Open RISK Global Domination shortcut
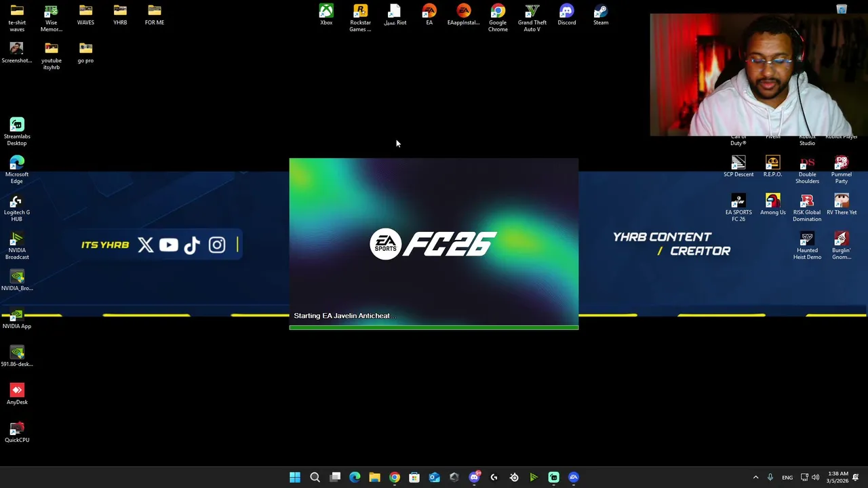868x488 pixels. (x=807, y=208)
